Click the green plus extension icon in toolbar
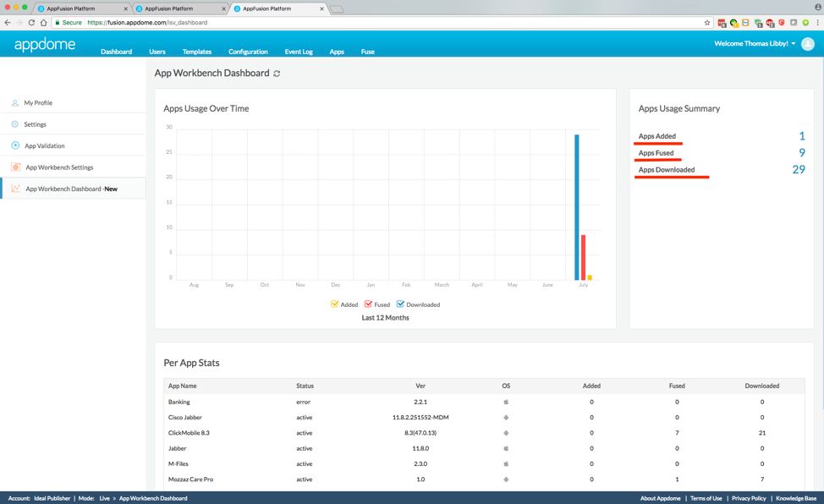 pyautogui.click(x=805, y=23)
